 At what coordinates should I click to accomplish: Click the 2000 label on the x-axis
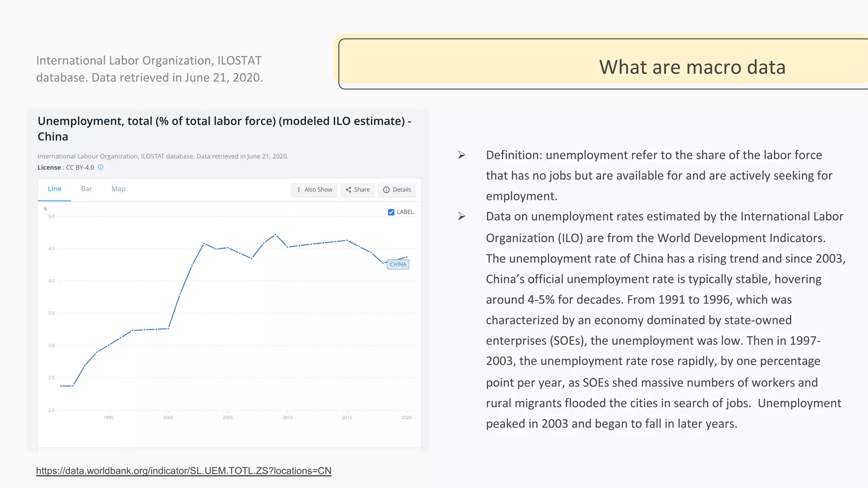[168, 418]
